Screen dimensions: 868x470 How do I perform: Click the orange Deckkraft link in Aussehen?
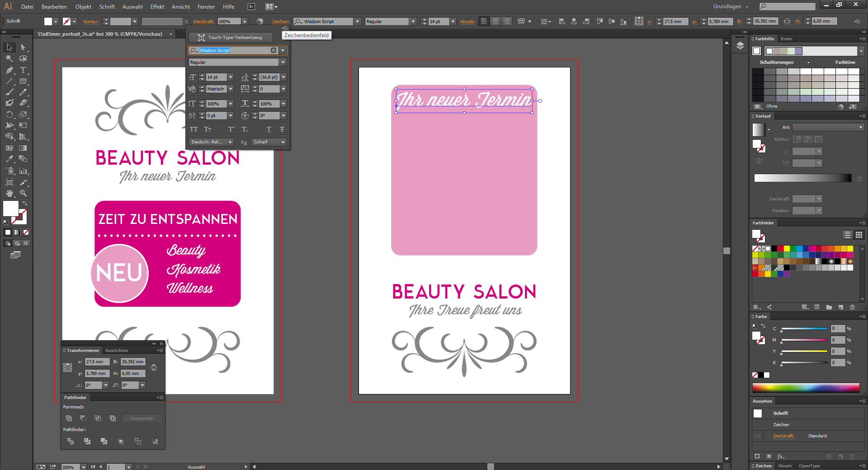(783, 436)
